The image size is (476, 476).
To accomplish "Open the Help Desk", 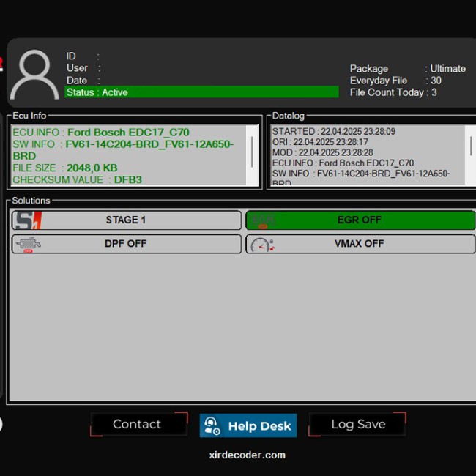I will [248, 425].
